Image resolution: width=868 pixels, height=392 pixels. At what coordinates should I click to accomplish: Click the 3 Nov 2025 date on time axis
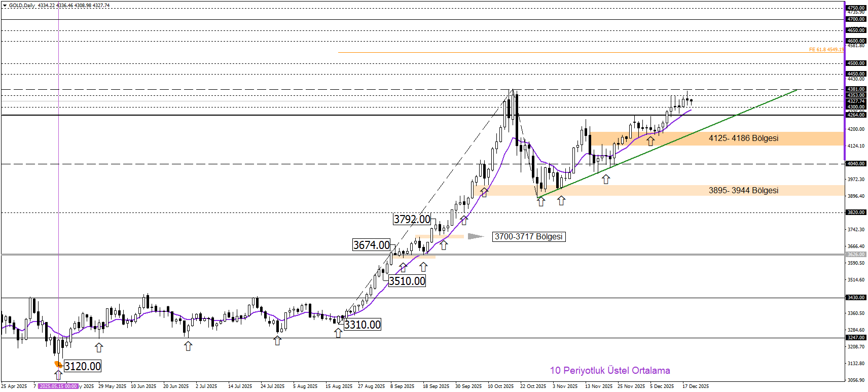pyautogui.click(x=565, y=386)
